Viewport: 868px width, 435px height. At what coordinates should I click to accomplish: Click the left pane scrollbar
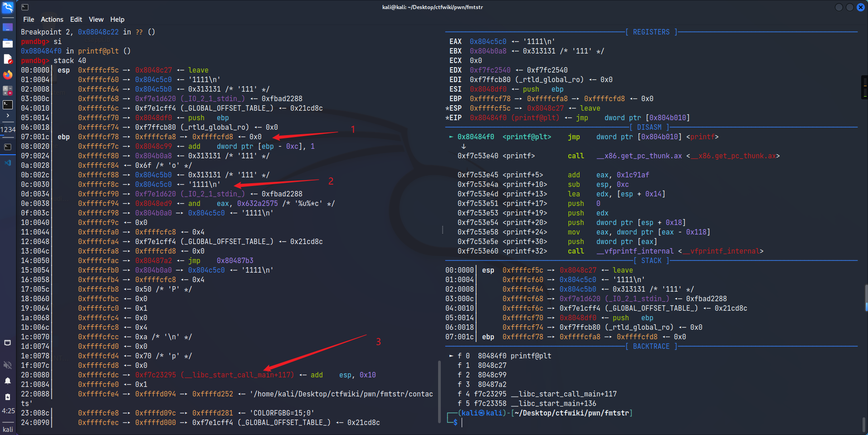439,392
